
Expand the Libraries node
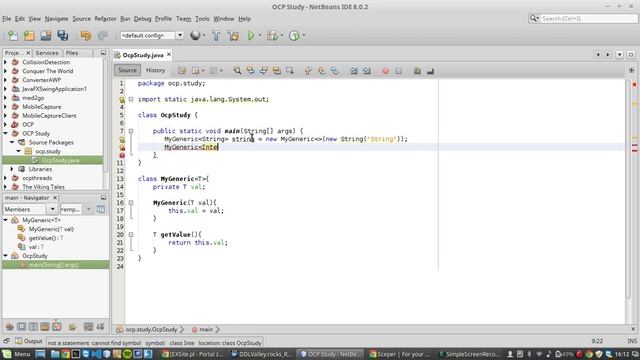click(x=12, y=169)
